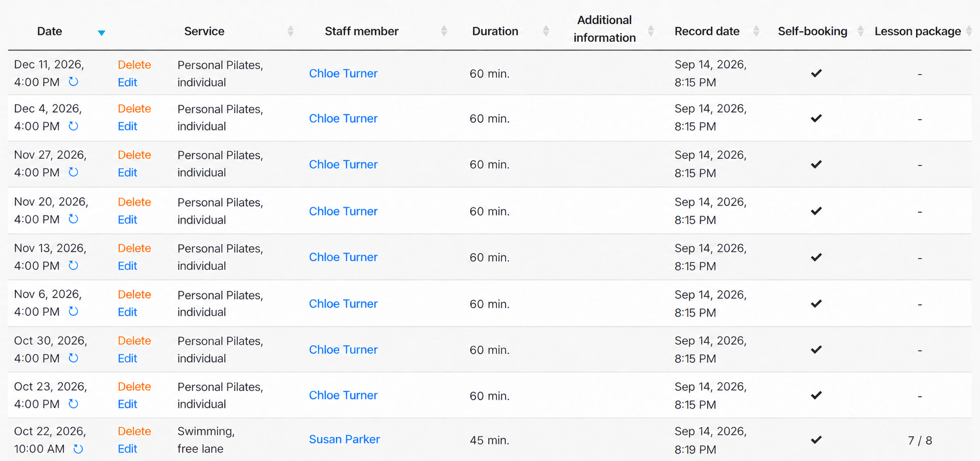The height and width of the screenshot is (461, 980).
Task: Click the 45 min. duration cell
Action: tap(490, 441)
